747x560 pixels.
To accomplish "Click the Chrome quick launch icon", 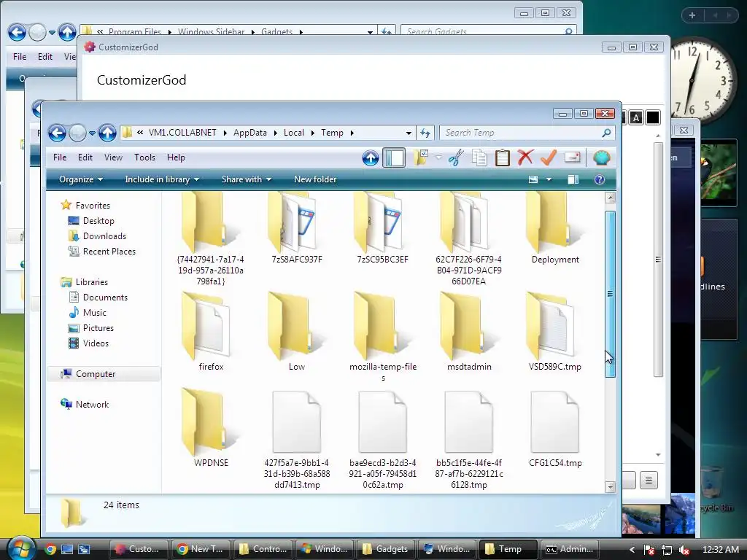I will pyautogui.click(x=50, y=549).
